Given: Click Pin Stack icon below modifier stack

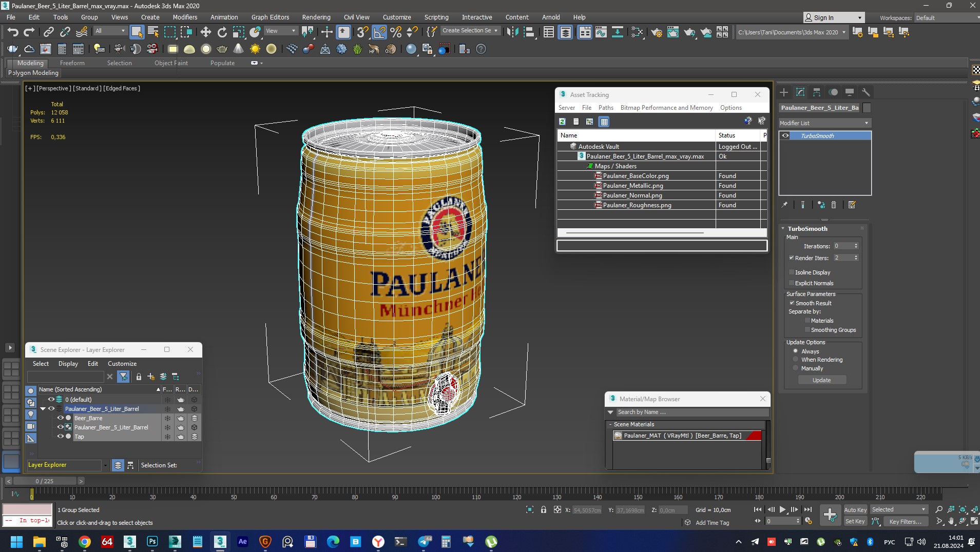Looking at the screenshot, I should click(784, 205).
